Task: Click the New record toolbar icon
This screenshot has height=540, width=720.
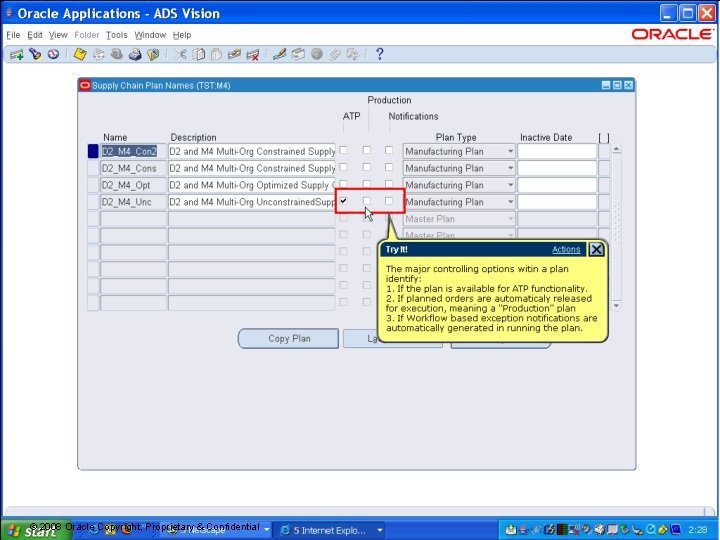Action: pyautogui.click(x=17, y=55)
